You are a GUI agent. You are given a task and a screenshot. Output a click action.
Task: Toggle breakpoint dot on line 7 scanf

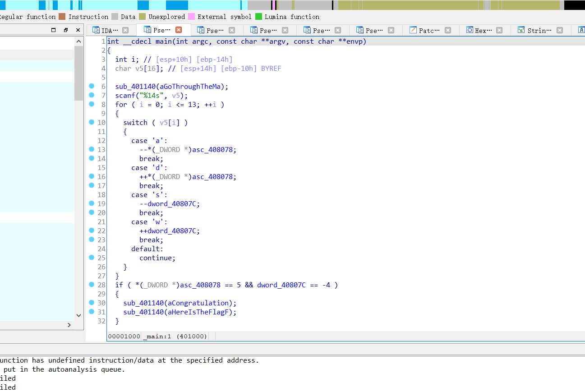[x=92, y=95]
